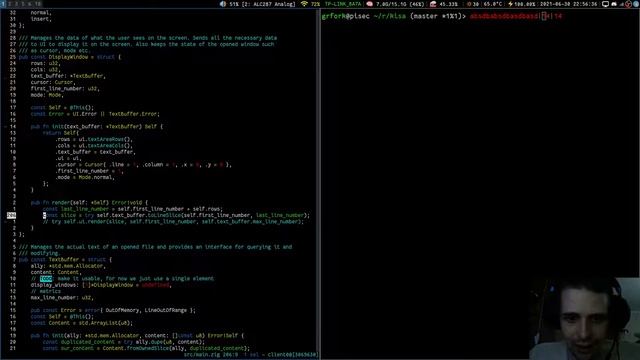The width and height of the screenshot is (640, 360).
Task: Click the Wi-Fi signal icon in status bar
Action: point(304,4)
